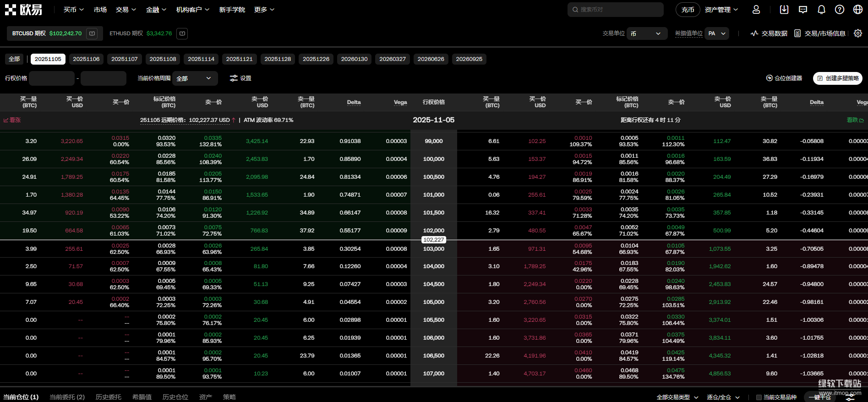Switch to the 当前委托 (2) tab
Screen dimensions: 868x402
coord(67,397)
